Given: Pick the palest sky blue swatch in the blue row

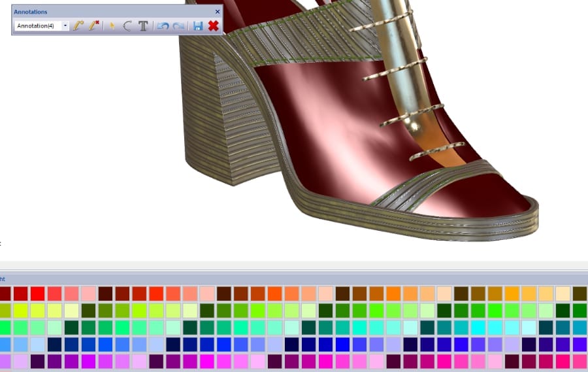Looking at the screenshot, I should [37, 345].
